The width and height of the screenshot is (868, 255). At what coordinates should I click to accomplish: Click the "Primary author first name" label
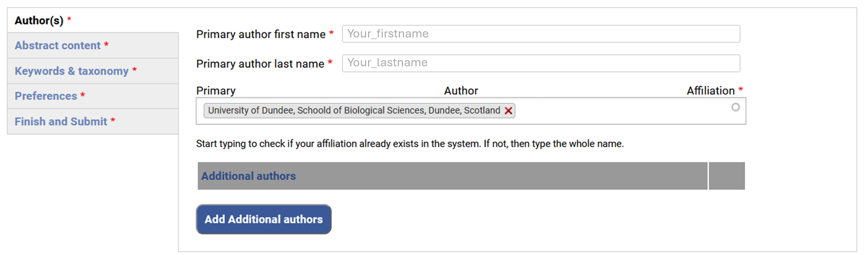point(261,34)
